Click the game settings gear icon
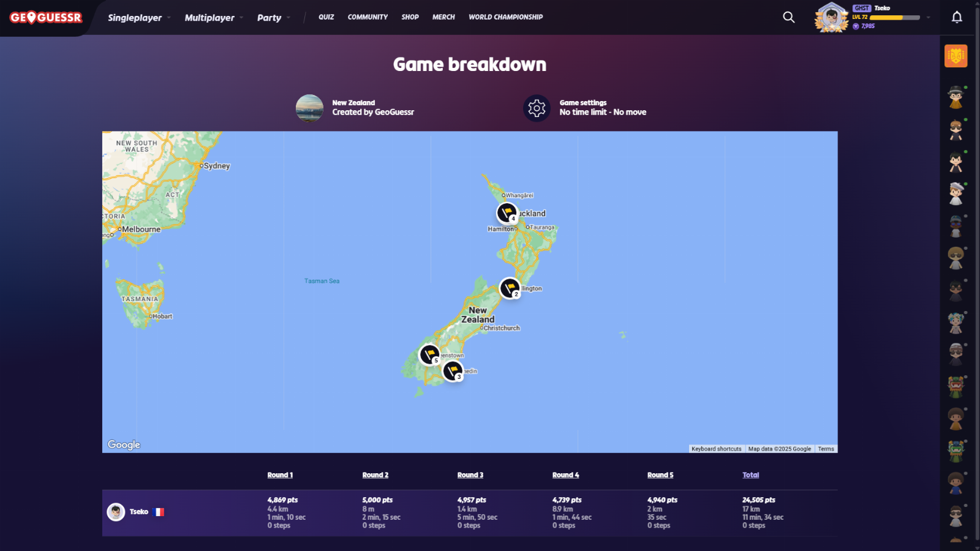The image size is (980, 551). [537, 108]
